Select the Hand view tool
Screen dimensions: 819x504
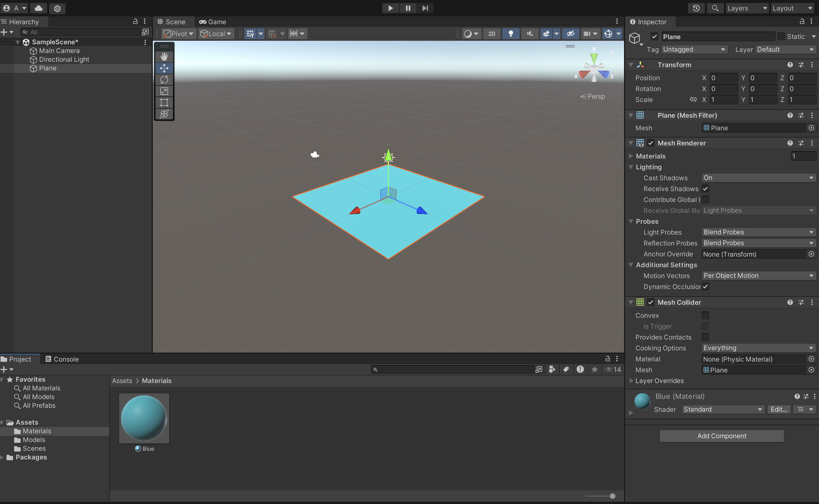click(164, 57)
